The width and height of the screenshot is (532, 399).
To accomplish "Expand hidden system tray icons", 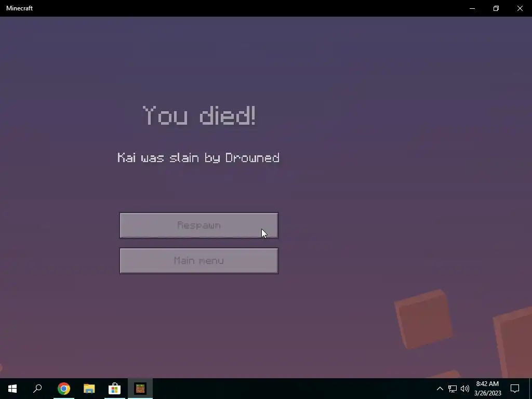I will 440,389.
